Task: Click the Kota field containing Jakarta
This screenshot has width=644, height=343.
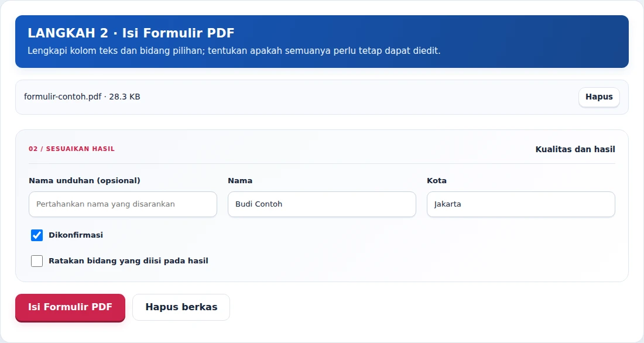Action: coord(521,204)
